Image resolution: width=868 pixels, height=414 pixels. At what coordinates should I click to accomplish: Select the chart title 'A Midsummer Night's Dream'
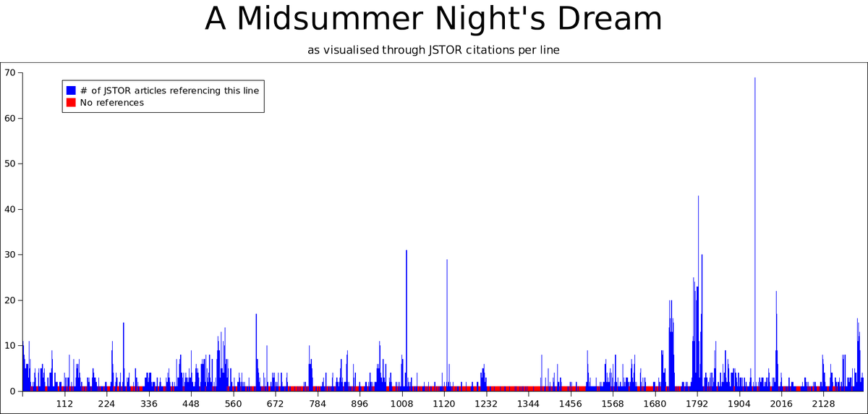point(433,19)
